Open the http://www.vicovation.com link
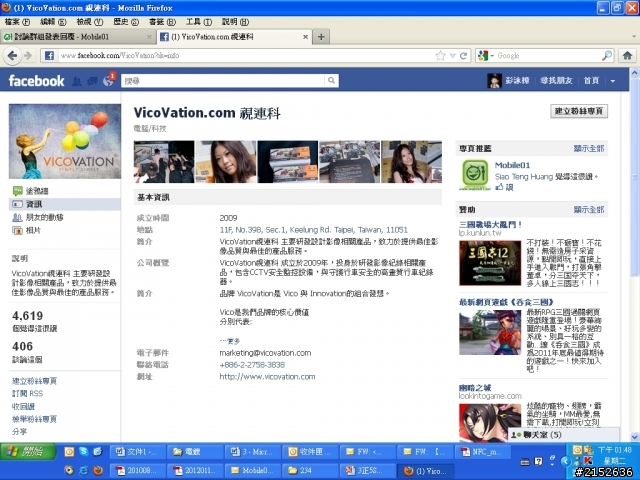The image size is (640, 480). pyautogui.click(x=267, y=377)
